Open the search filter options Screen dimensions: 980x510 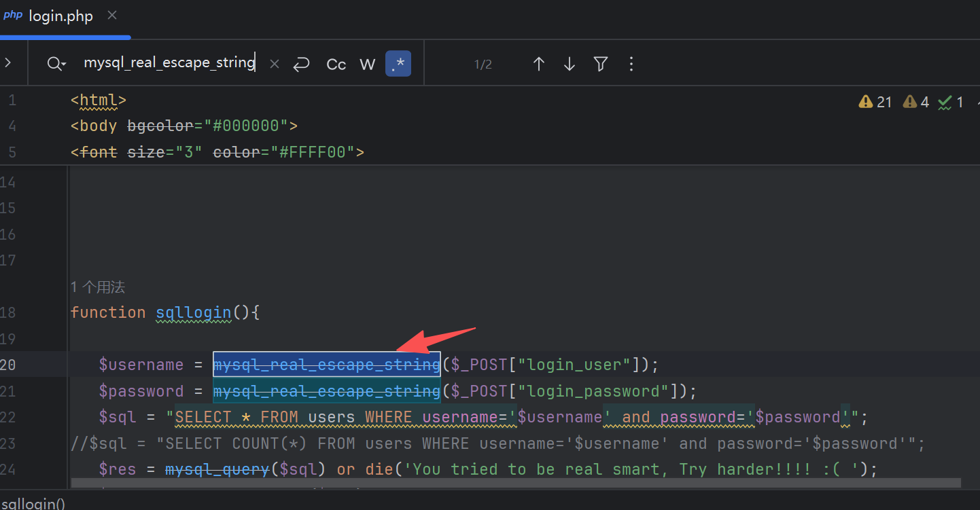(x=601, y=64)
